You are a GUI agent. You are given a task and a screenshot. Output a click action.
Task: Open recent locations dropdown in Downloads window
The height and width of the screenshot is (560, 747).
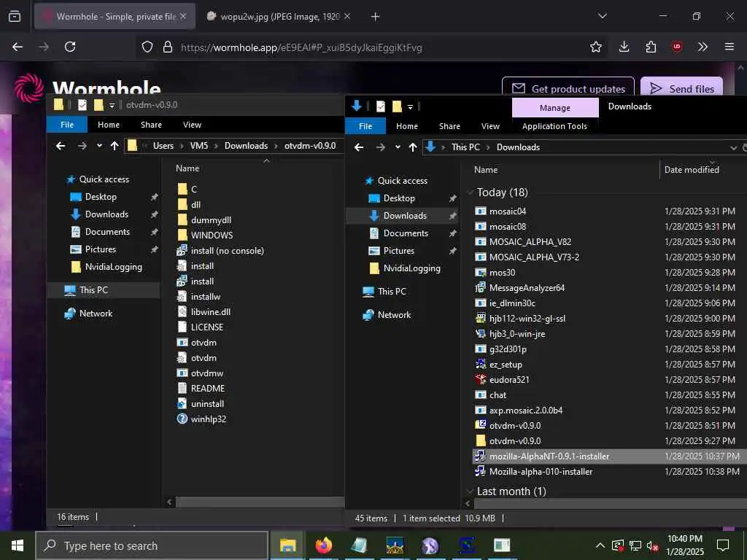pyautogui.click(x=398, y=147)
